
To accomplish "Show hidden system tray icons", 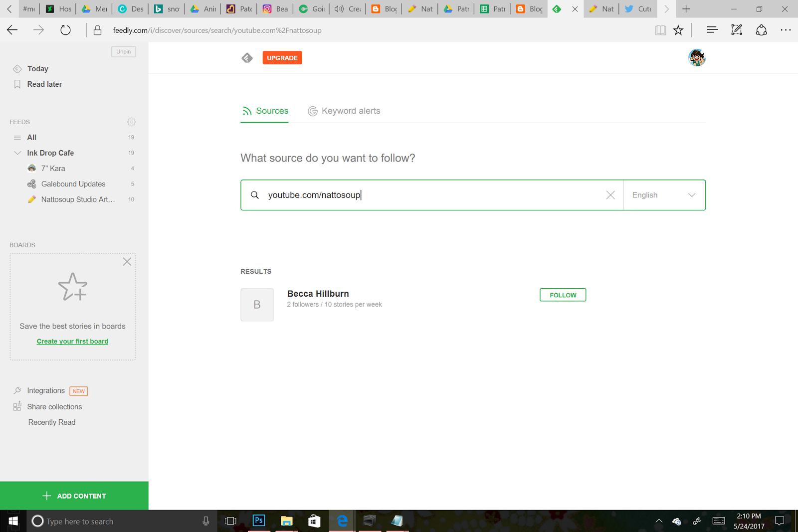I will [x=659, y=521].
